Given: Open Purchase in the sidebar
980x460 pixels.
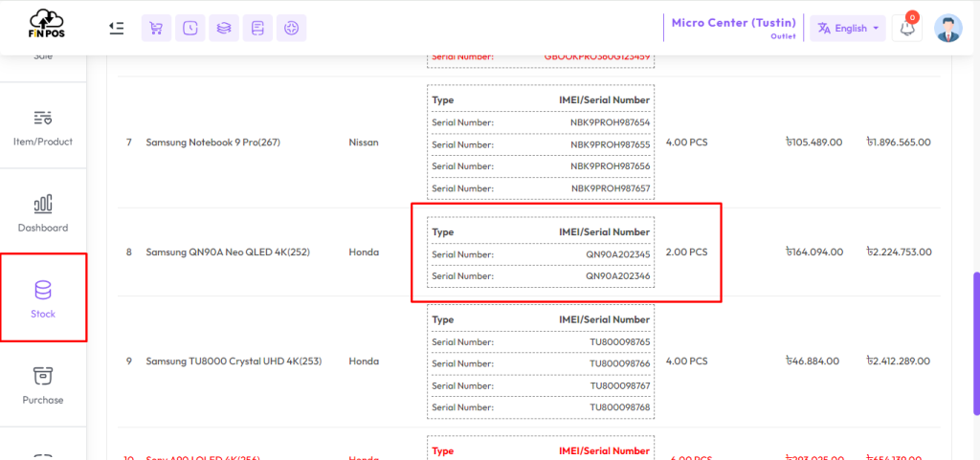Looking at the screenshot, I should [x=43, y=385].
